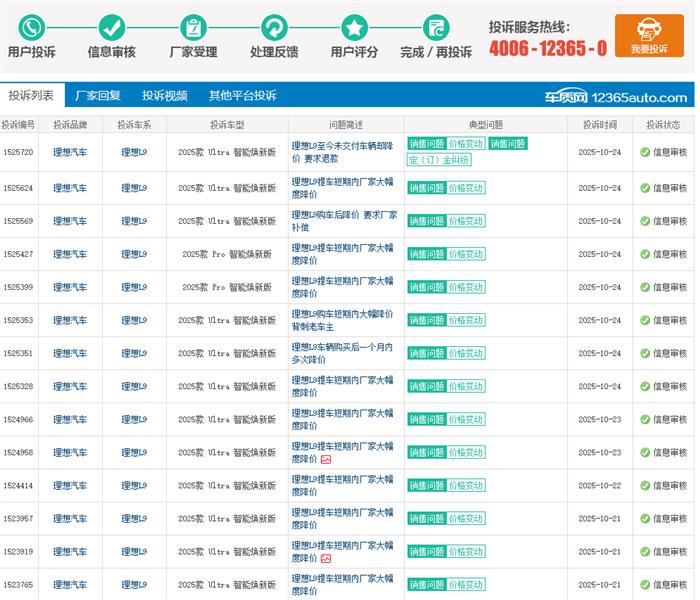Click the 用户投诉 phone icon
This screenshot has width=700, height=600.
31,27
